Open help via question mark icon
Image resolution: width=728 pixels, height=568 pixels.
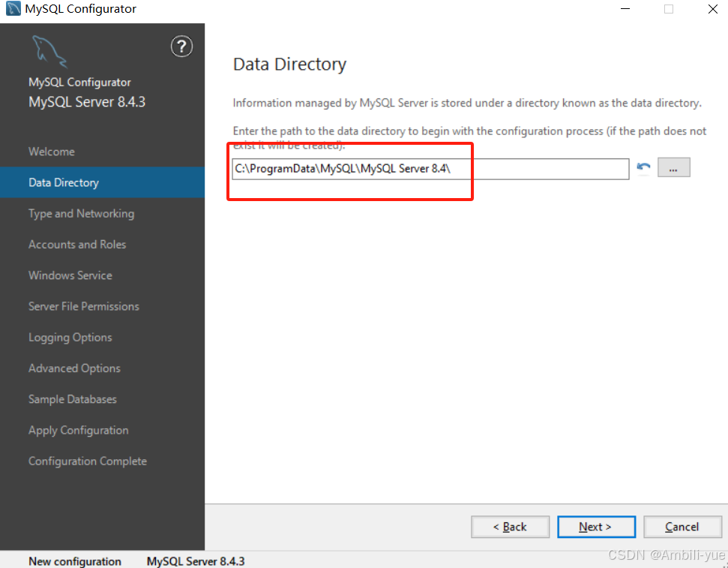pos(181,47)
